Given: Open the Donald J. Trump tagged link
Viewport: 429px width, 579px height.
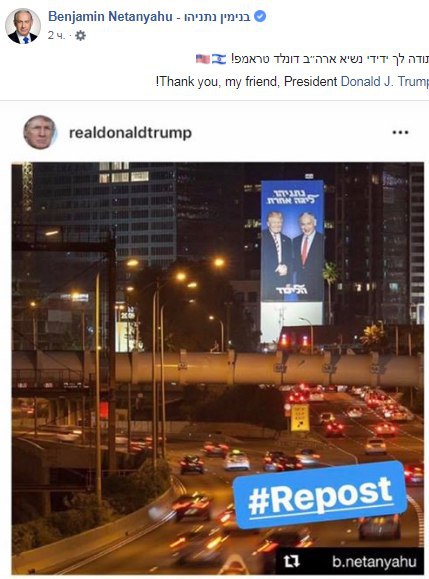Looking at the screenshot, I should click(384, 81).
